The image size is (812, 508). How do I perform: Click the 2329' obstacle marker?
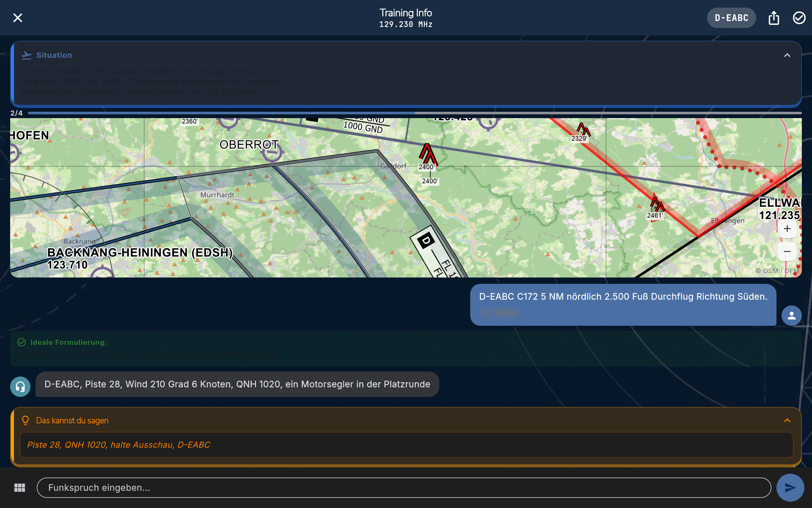[x=581, y=133]
